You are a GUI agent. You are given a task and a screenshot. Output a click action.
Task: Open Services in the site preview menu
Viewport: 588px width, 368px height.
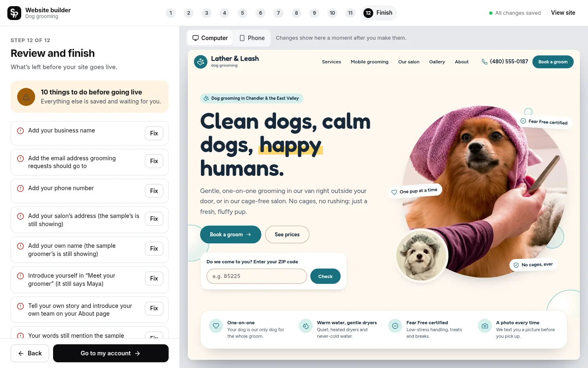point(332,62)
